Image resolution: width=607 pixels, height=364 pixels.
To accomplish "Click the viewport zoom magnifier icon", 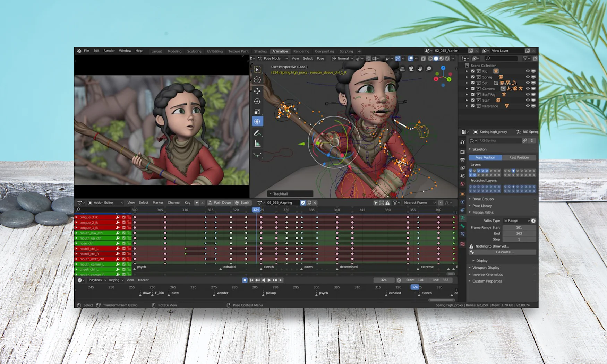I will pyautogui.click(x=429, y=69).
